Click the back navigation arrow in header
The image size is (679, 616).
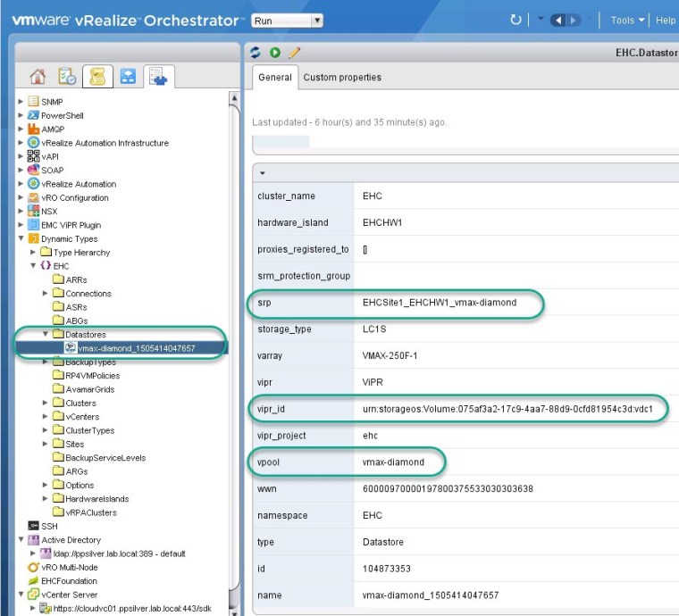[x=558, y=20]
